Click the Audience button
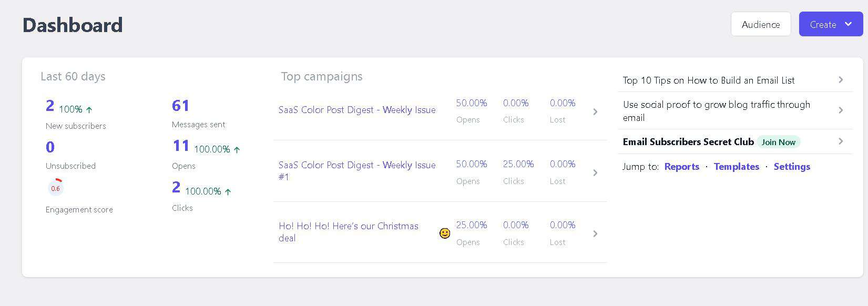The width and height of the screenshot is (868, 306). (761, 24)
